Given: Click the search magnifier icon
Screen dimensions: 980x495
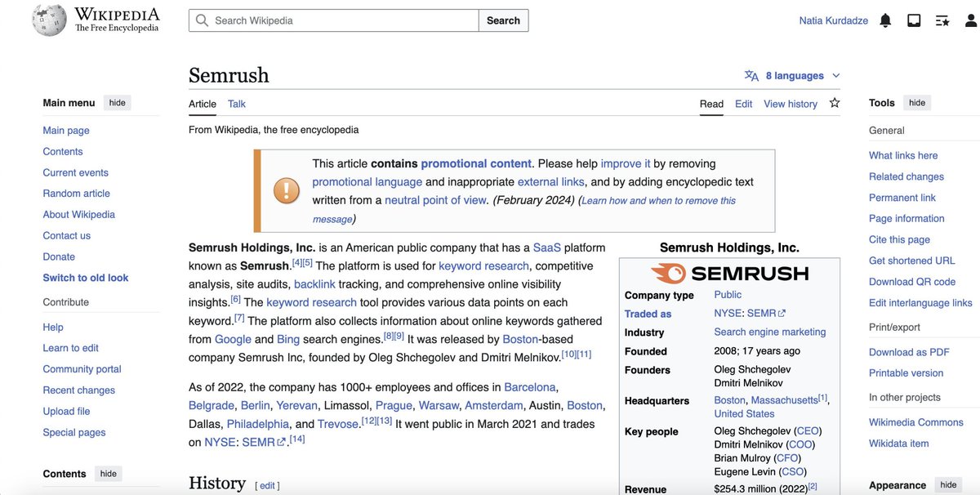Looking at the screenshot, I should [202, 20].
